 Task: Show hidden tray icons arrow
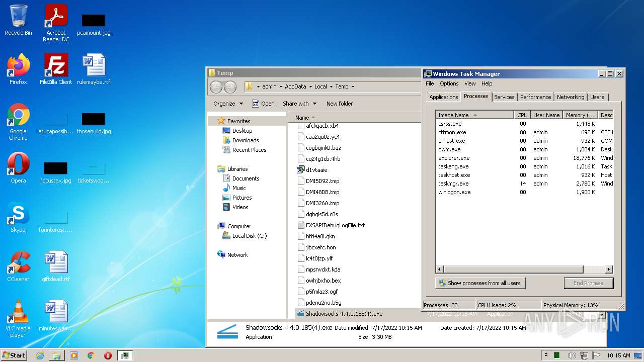tap(546, 355)
